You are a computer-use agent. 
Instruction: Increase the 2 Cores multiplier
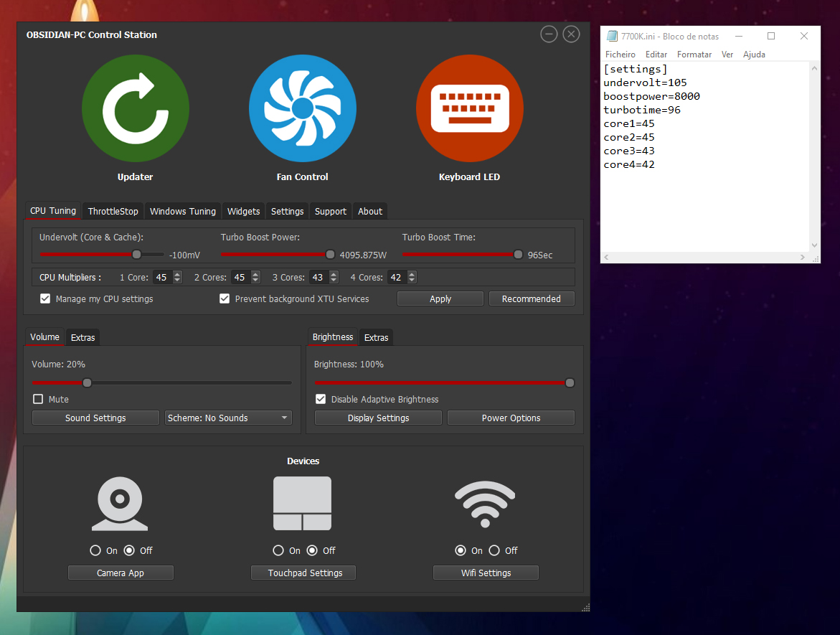(x=255, y=274)
